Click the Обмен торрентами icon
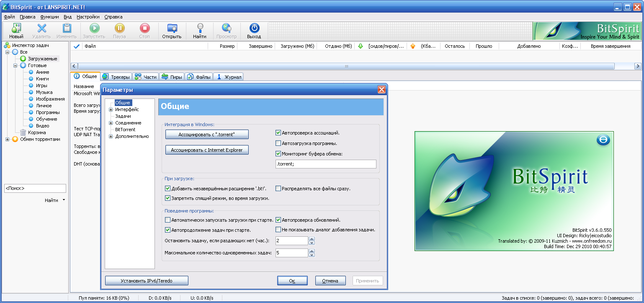 [15, 139]
